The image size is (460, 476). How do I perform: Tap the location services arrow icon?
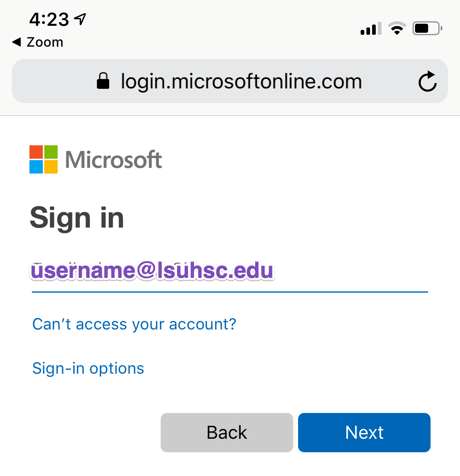coord(81,18)
